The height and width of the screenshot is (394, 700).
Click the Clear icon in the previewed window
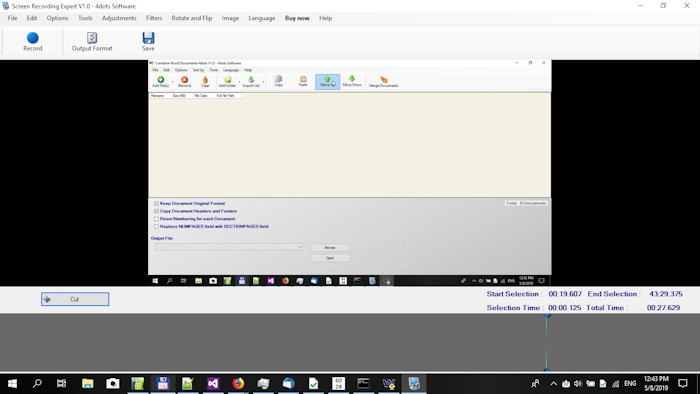(x=205, y=80)
